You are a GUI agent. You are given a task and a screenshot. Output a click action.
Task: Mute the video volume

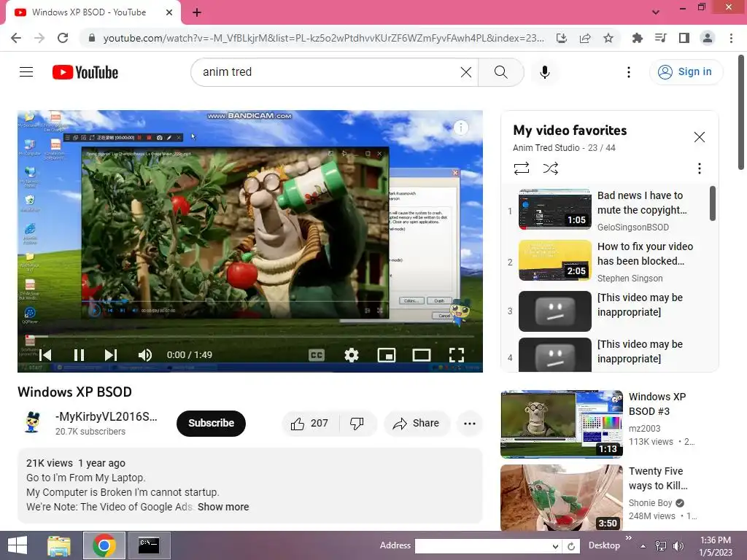(x=145, y=355)
